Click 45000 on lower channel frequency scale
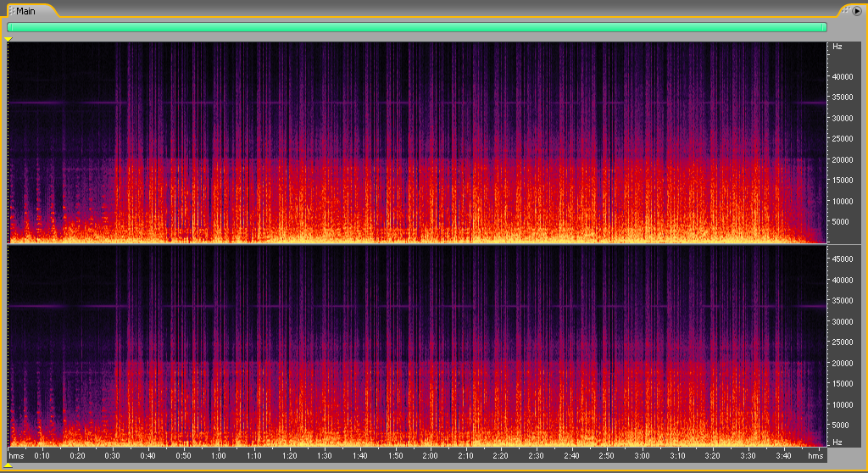The width and height of the screenshot is (868, 473). pos(841,259)
